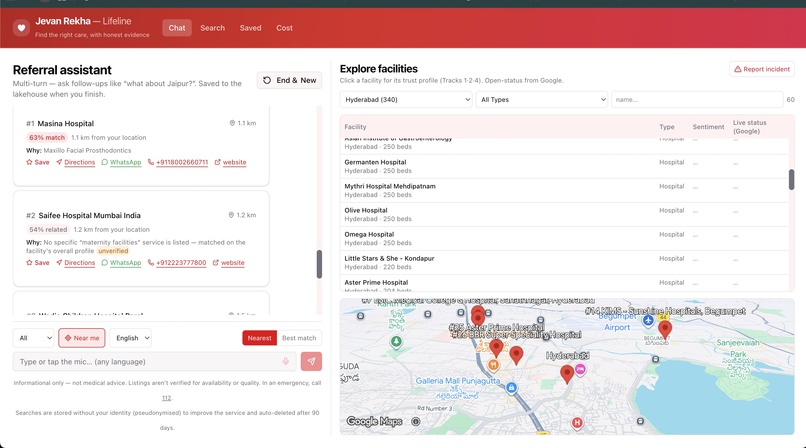Click the 54% related badge
This screenshot has width=806, height=448.
click(x=48, y=230)
